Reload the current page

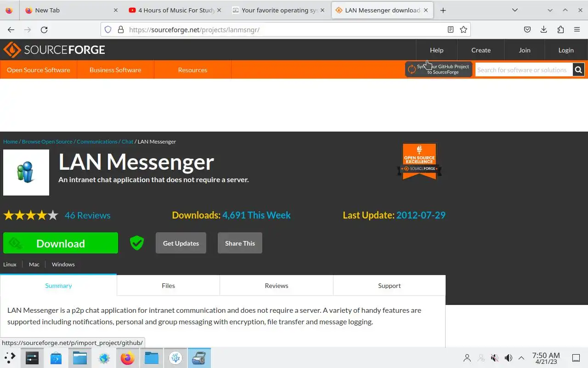click(44, 29)
